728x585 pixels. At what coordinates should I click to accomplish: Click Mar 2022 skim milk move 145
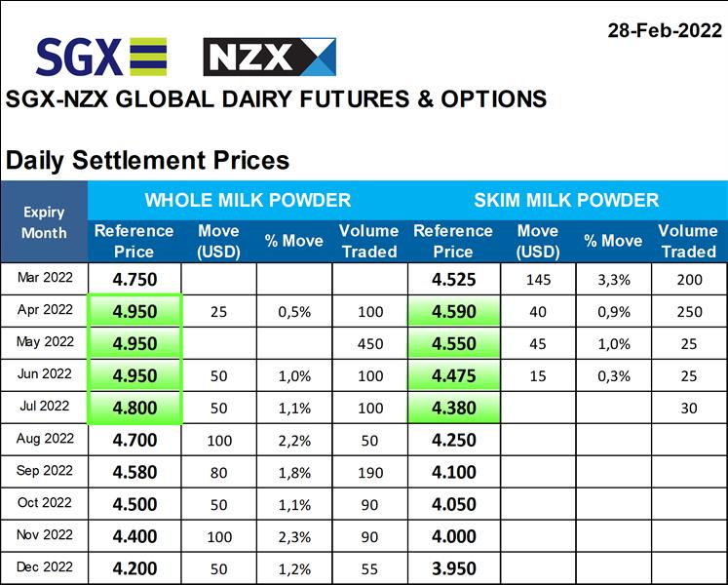click(538, 279)
